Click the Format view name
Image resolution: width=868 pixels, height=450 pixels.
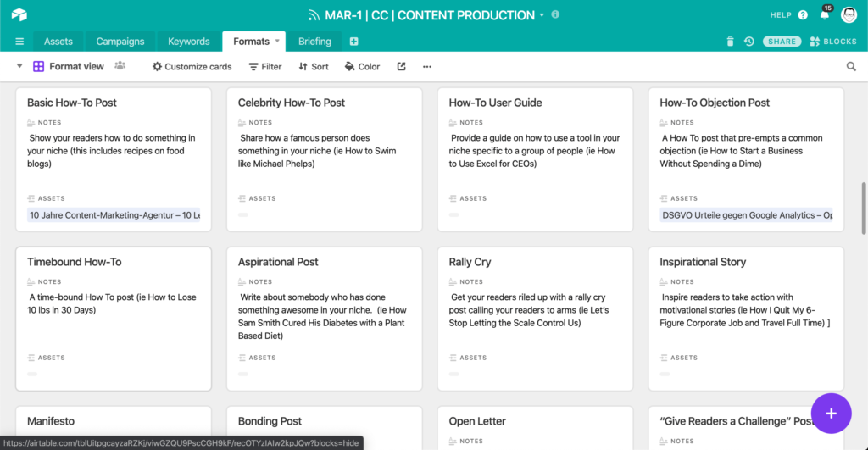click(76, 66)
